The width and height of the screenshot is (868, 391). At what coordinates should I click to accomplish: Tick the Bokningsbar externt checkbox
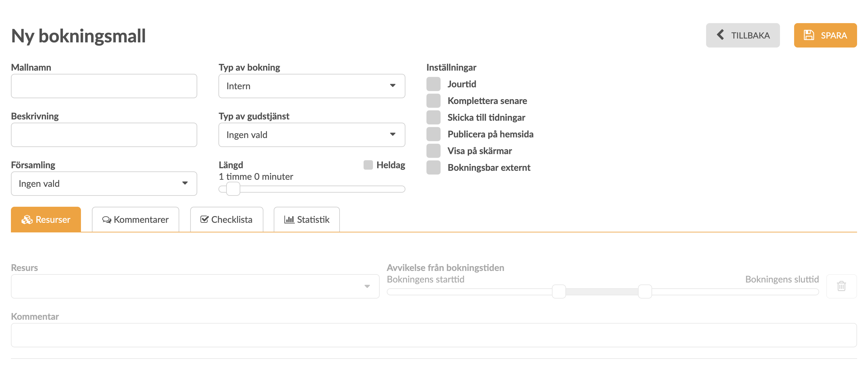click(x=433, y=167)
